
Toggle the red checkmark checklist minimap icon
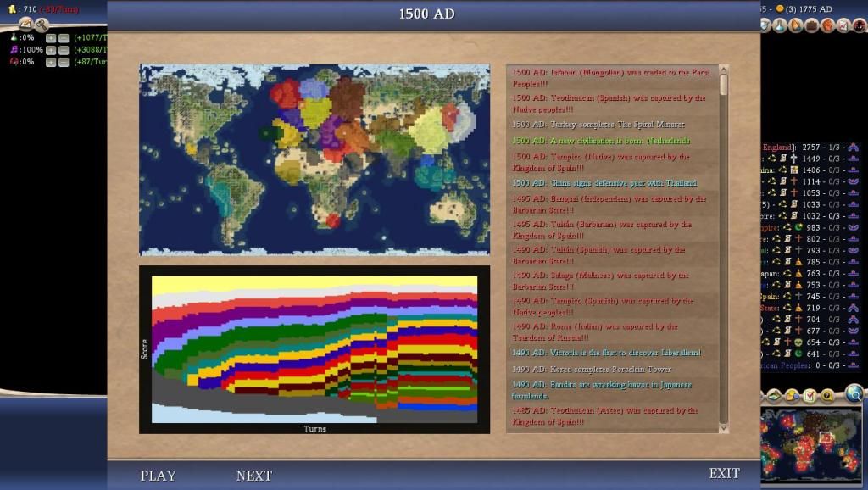pyautogui.click(x=810, y=395)
